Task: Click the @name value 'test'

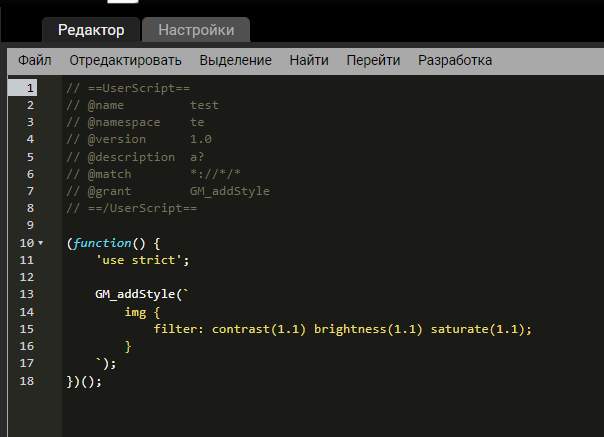Action: click(204, 105)
